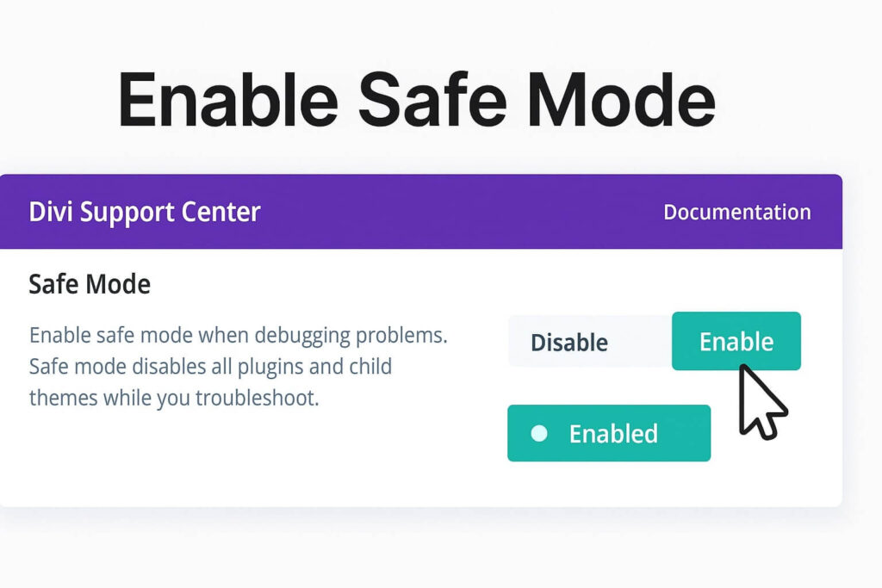Click the Enabled confirmation badge

[x=608, y=433]
